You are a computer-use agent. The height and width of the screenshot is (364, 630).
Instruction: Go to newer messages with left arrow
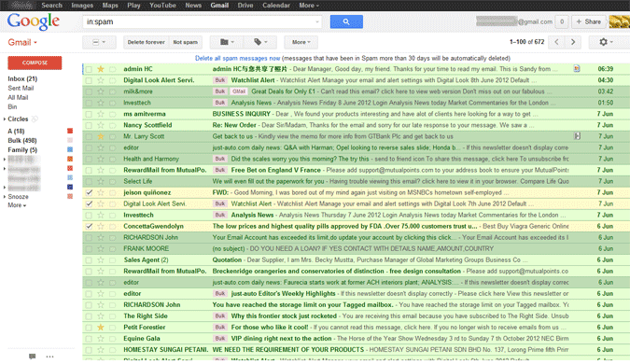[556, 42]
